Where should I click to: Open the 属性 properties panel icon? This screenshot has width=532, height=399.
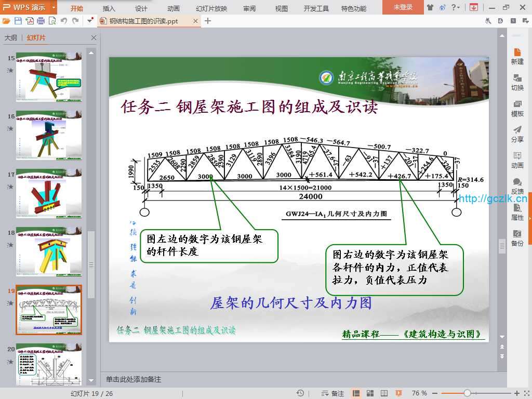click(517, 212)
